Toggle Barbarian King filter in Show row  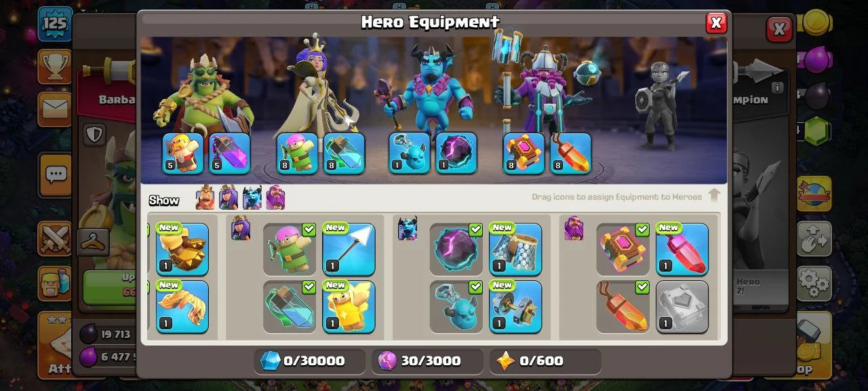[205, 198]
